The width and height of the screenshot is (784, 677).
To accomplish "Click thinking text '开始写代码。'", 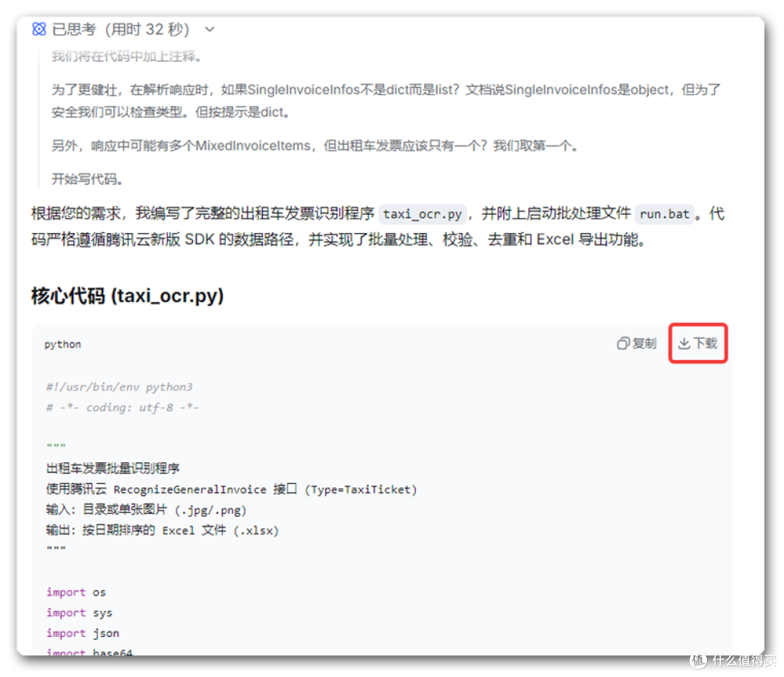I will (x=88, y=179).
